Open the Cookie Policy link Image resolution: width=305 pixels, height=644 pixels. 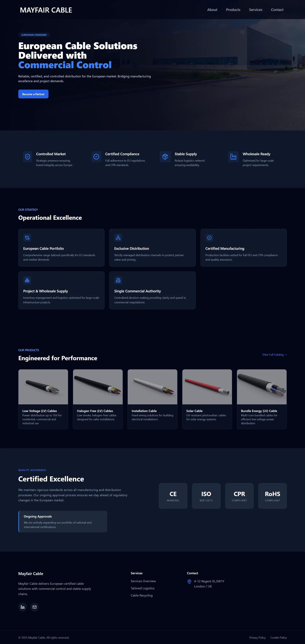pos(278,637)
